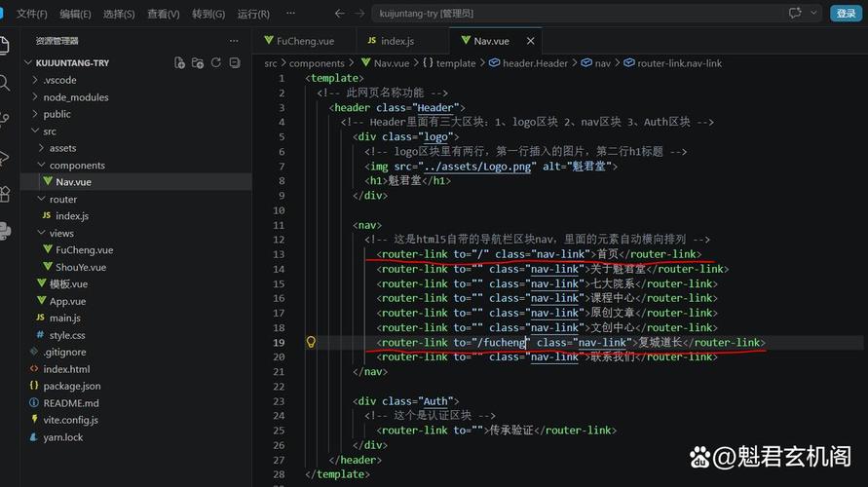
Task: Open the 文件(F) menu
Action: click(31, 14)
